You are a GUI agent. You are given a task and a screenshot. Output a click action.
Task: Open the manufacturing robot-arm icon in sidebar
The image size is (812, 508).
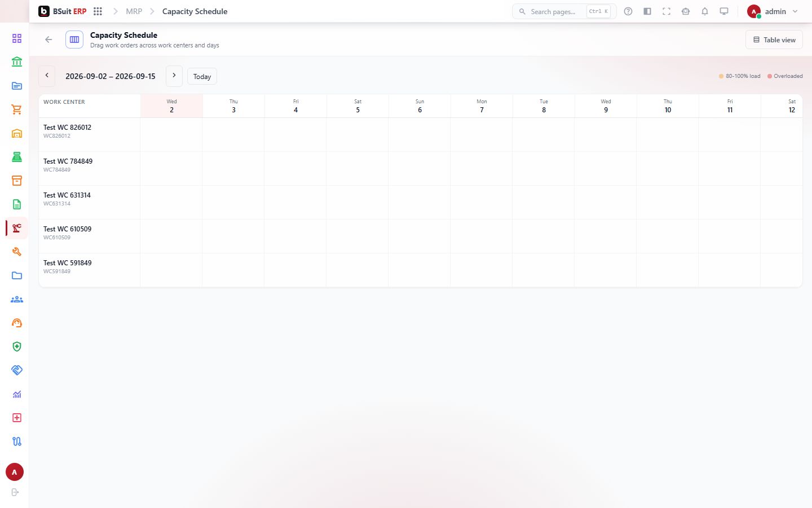click(x=17, y=228)
